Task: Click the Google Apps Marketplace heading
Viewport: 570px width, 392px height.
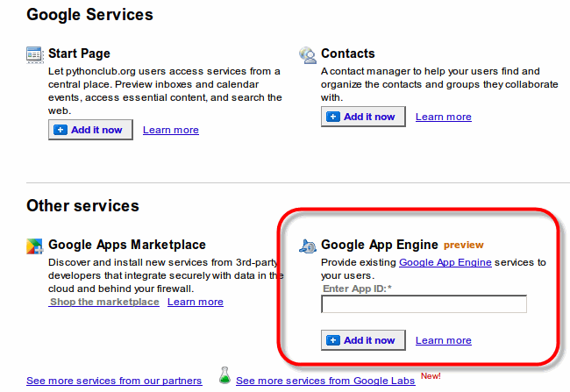Action: pos(127,245)
